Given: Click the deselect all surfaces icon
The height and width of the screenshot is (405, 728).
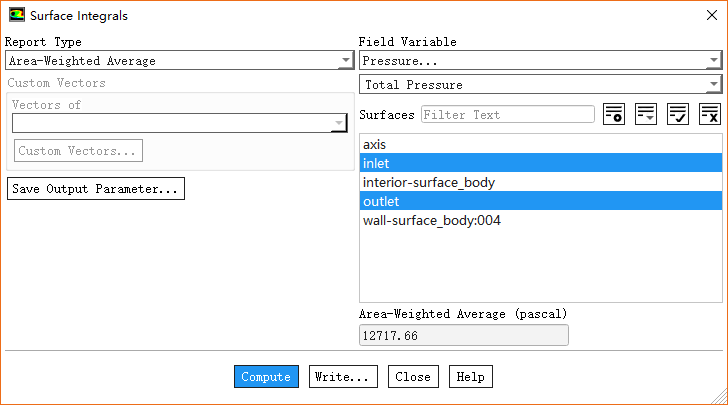Looking at the screenshot, I should [710, 114].
